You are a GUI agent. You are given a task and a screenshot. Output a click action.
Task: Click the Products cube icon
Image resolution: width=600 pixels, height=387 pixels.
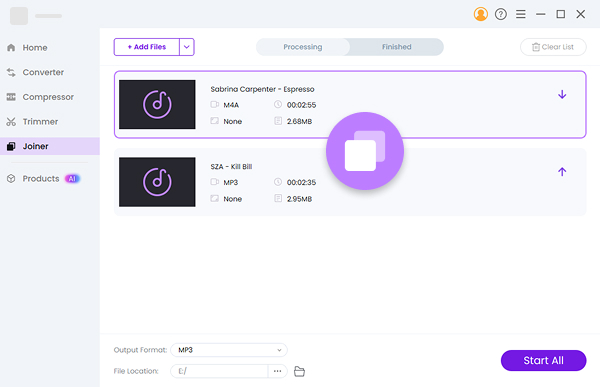[x=11, y=179]
